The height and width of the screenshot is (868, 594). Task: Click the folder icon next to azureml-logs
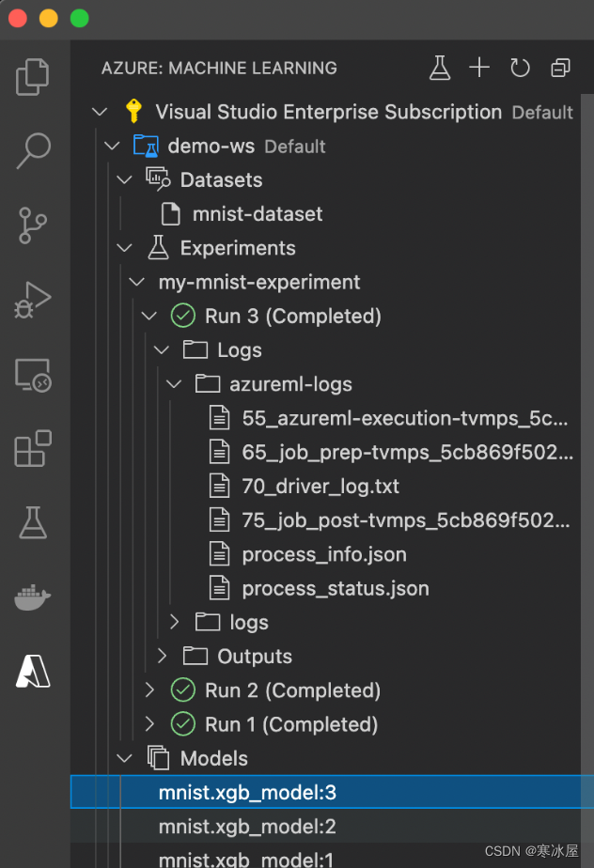pos(208,383)
